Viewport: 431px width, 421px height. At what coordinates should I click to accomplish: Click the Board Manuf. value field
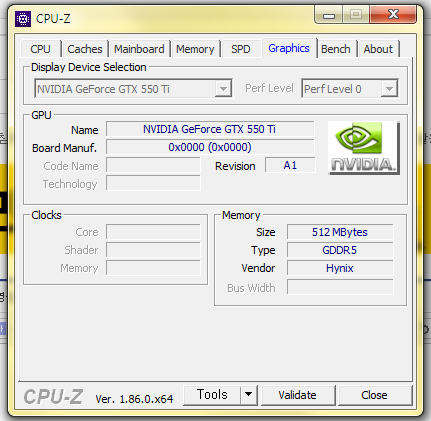pyautogui.click(x=210, y=147)
